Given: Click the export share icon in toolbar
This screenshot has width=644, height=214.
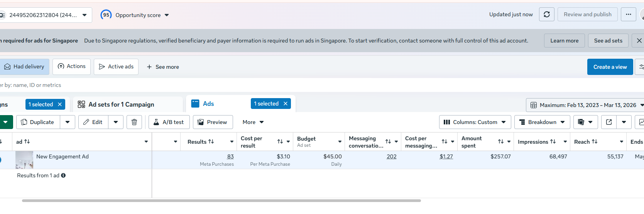Looking at the screenshot, I should [609, 122].
